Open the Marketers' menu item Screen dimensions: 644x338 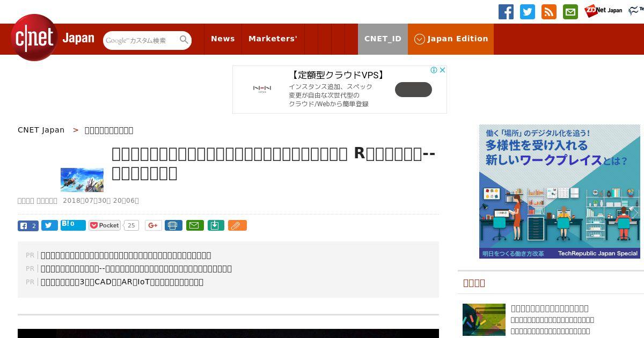coord(273,39)
